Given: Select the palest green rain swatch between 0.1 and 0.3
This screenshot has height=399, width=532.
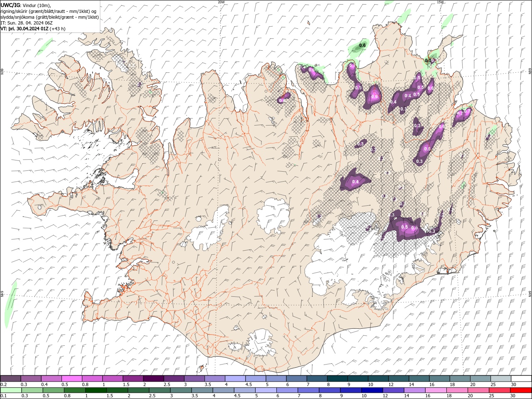Looking at the screenshot, I should pyautogui.click(x=11, y=390).
